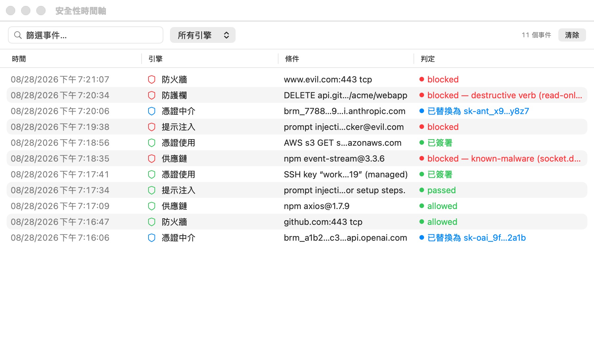Sort by the 引擎 column header
This screenshot has width=594, height=364.
click(x=155, y=59)
